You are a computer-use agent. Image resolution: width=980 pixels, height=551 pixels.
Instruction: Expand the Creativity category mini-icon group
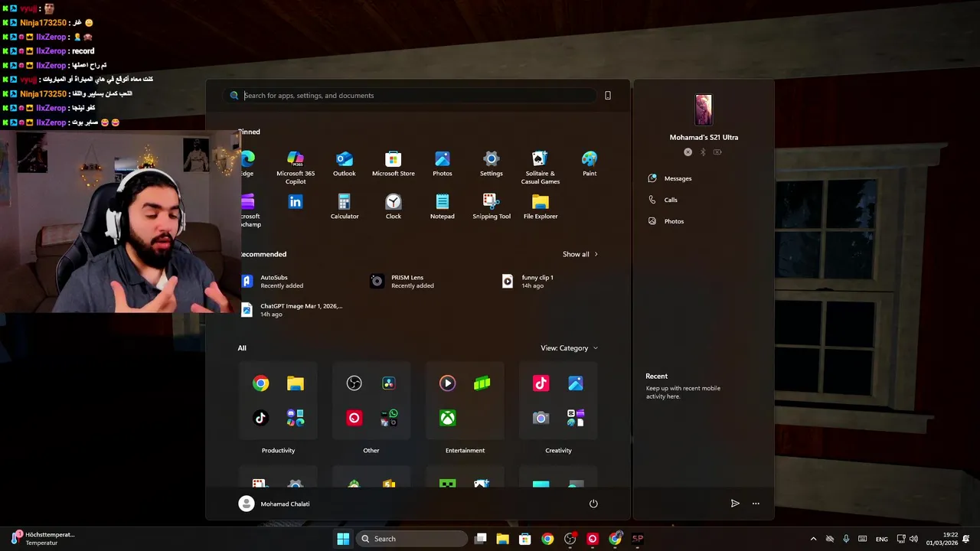pos(576,418)
